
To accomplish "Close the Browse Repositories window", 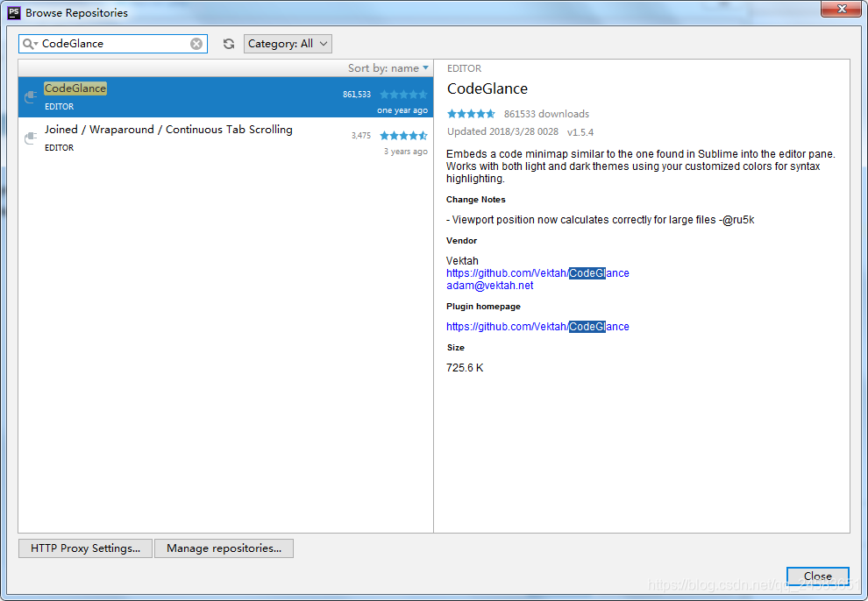I will point(841,9).
